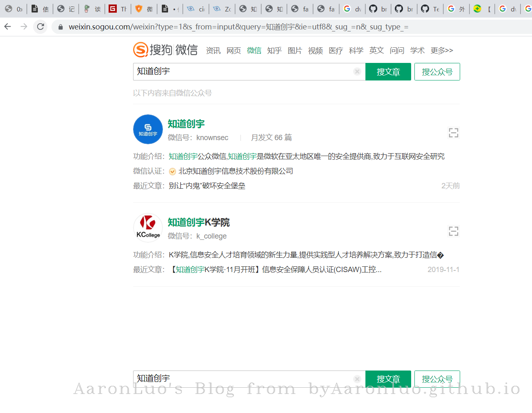Click the address bar lock icon

tap(60, 27)
